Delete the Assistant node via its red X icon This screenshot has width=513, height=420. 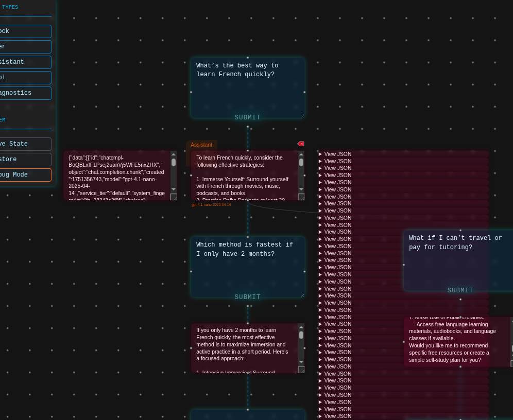pyautogui.click(x=301, y=144)
